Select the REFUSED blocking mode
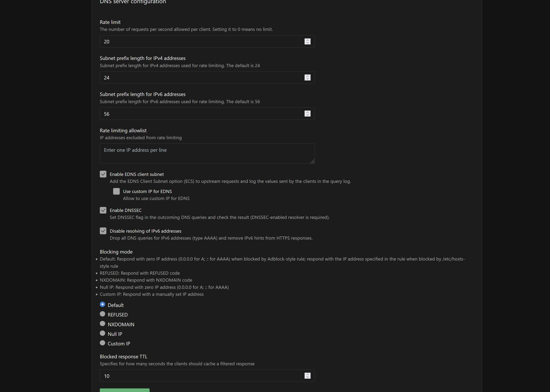The height and width of the screenshot is (392, 550). [x=103, y=314]
